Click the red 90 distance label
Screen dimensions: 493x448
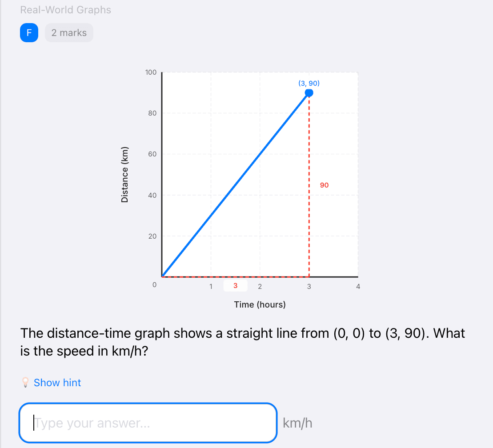324,185
